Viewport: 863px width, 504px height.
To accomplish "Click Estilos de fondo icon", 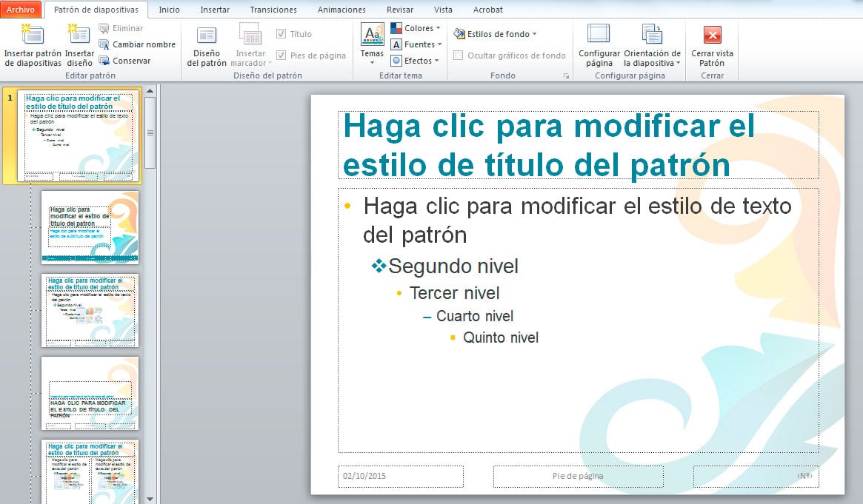I will point(459,34).
